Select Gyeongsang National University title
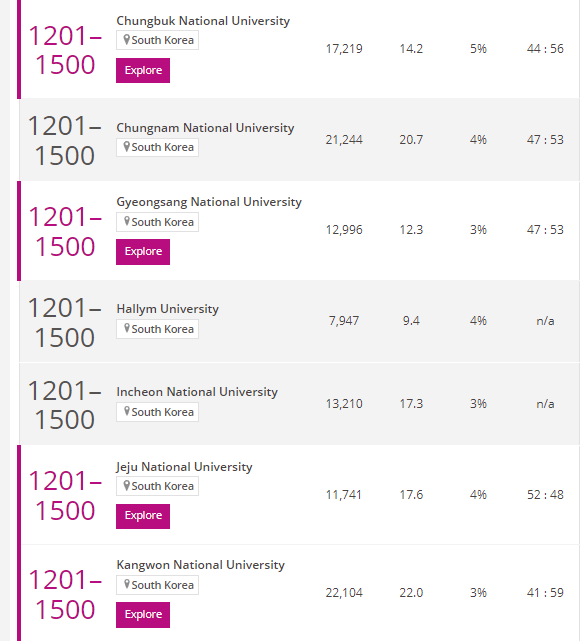586x641 pixels. click(209, 202)
